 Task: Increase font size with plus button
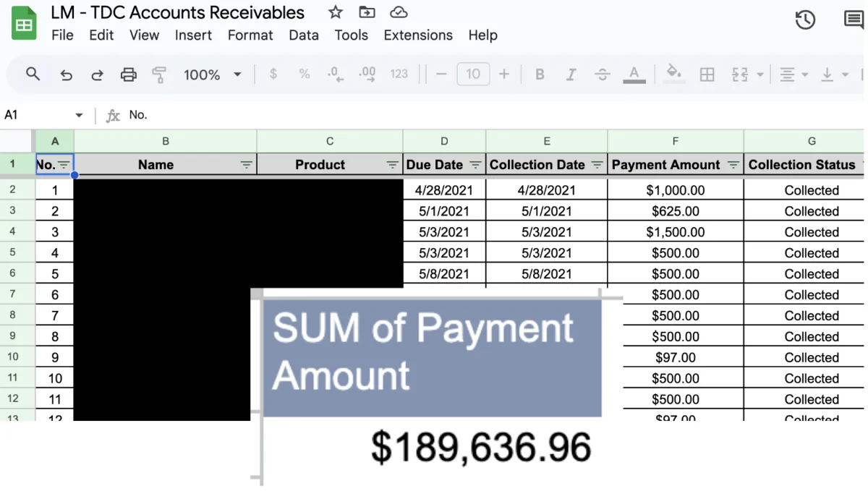click(504, 74)
